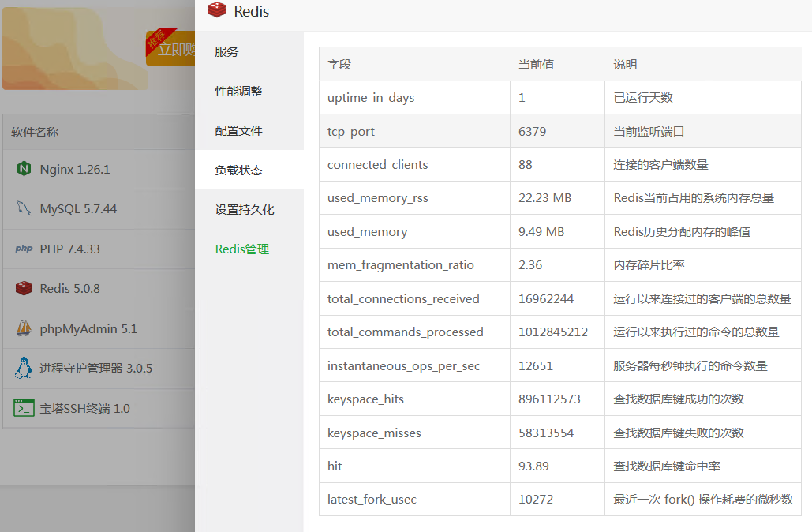
Task: Open the Redis管理 tab
Action: click(249, 249)
